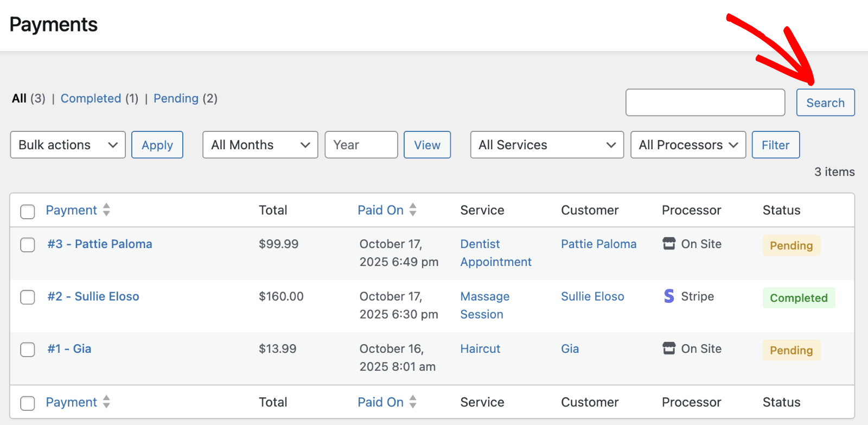Click footer Paid On sort arrows
Image resolution: width=868 pixels, height=425 pixels.
tap(413, 402)
